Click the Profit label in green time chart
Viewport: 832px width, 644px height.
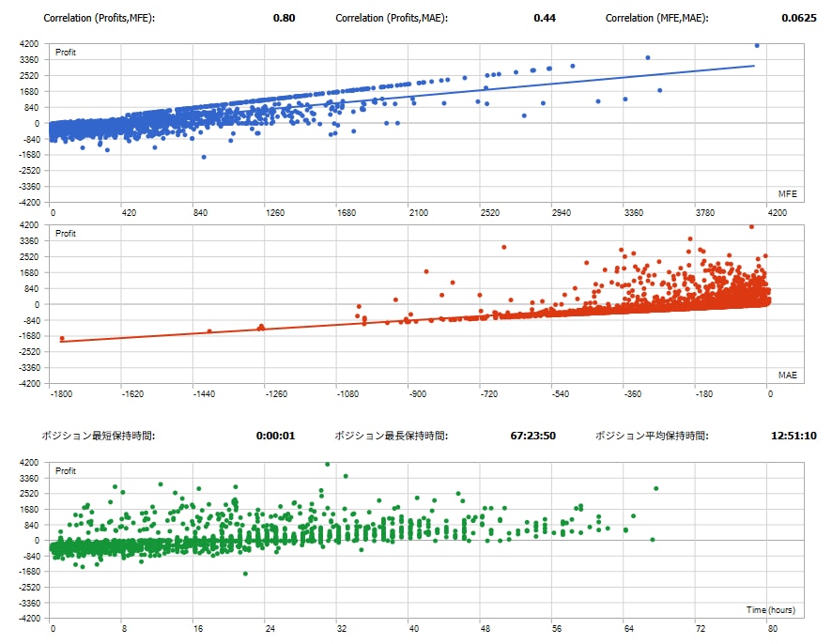[66, 471]
